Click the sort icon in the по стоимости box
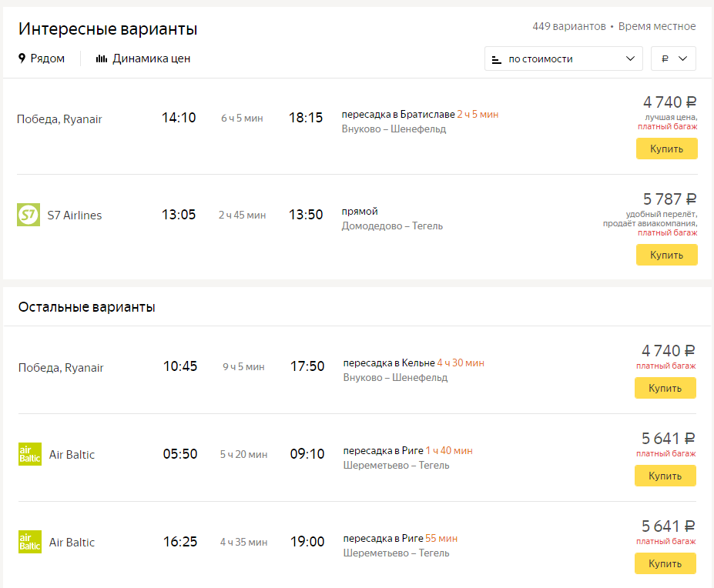The image size is (714, 588). click(496, 59)
